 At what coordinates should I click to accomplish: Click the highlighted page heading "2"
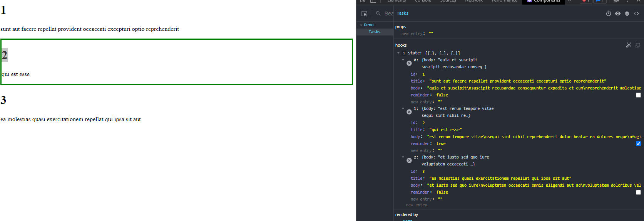click(4, 55)
